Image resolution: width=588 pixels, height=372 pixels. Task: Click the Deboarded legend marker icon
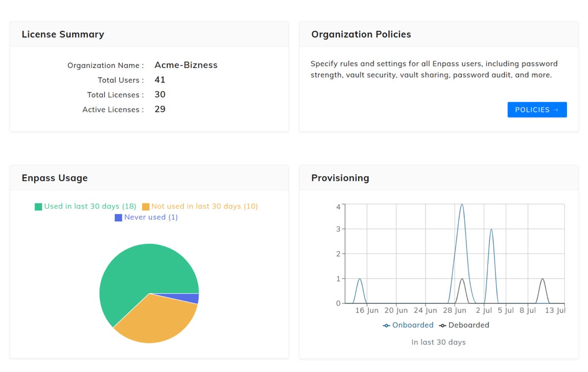442,325
